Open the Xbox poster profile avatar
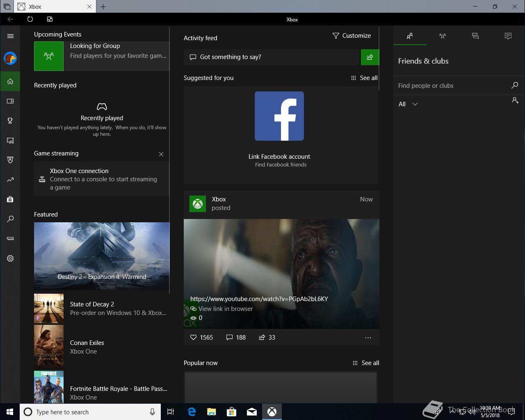 pos(198,204)
